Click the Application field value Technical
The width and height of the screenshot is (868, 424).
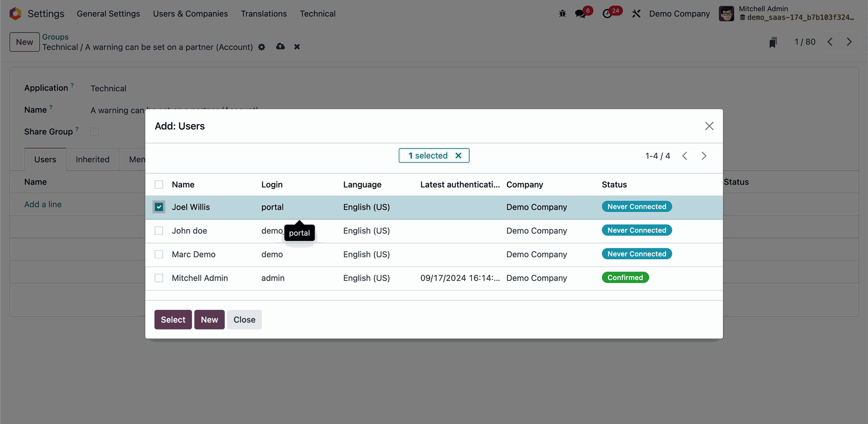[x=108, y=89]
